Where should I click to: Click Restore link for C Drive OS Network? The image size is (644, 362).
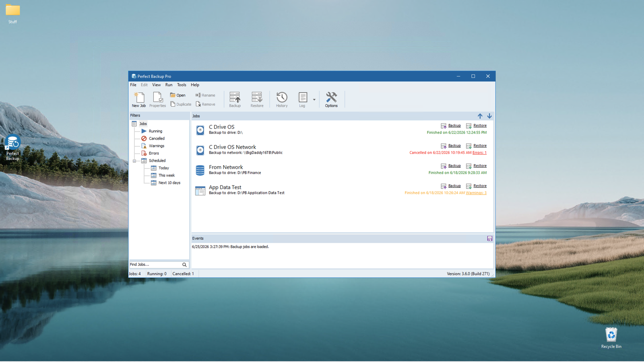pyautogui.click(x=480, y=146)
